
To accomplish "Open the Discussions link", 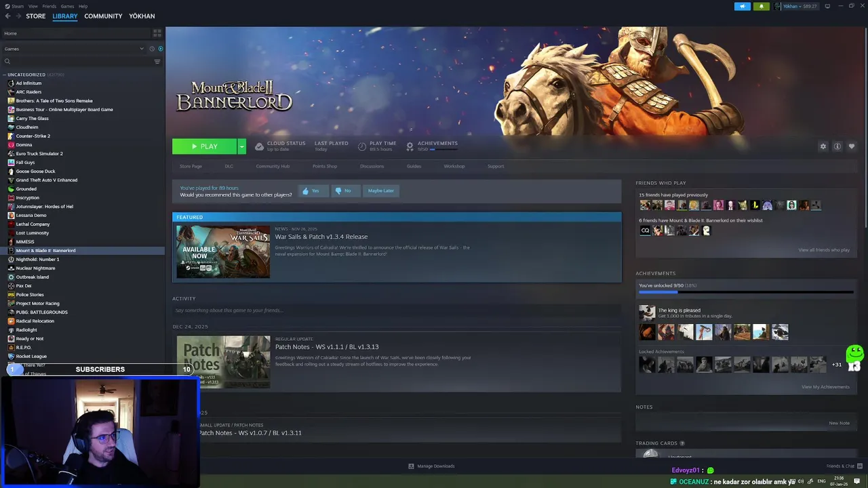I will [x=372, y=166].
